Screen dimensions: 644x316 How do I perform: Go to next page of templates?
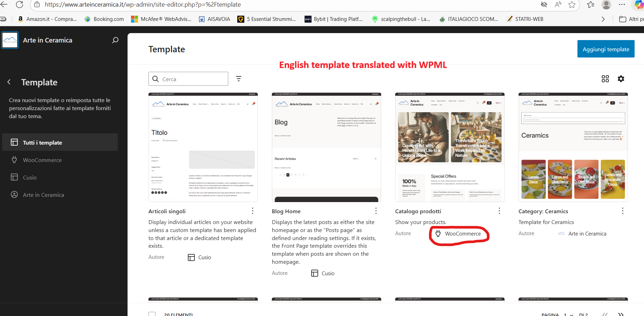[x=621, y=314]
